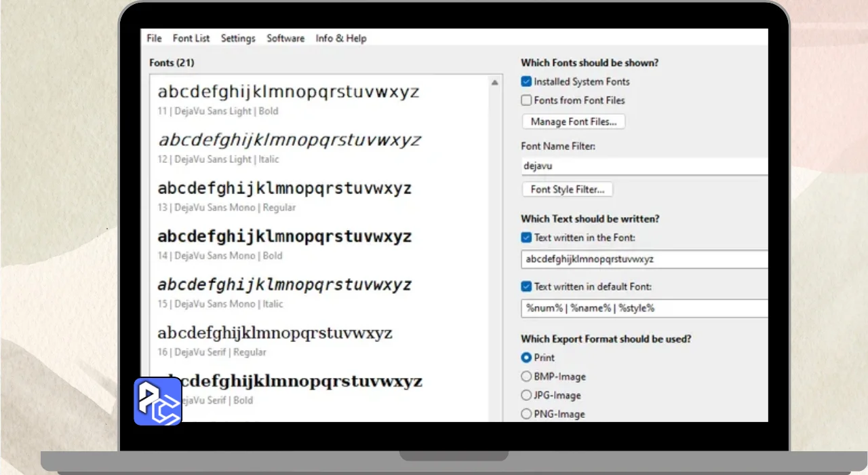Viewport: 868px width, 475px height.
Task: Choose BMP-Image export format
Action: pyautogui.click(x=526, y=377)
